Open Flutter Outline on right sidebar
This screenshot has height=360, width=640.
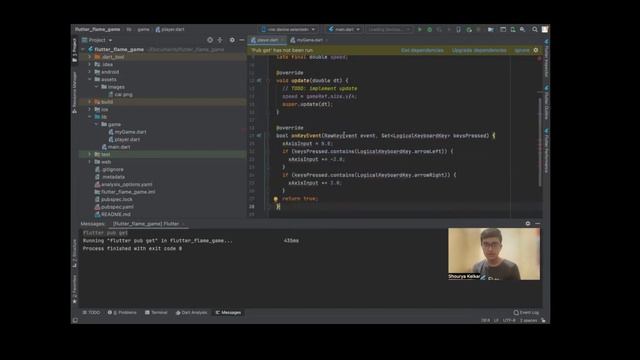click(x=547, y=103)
